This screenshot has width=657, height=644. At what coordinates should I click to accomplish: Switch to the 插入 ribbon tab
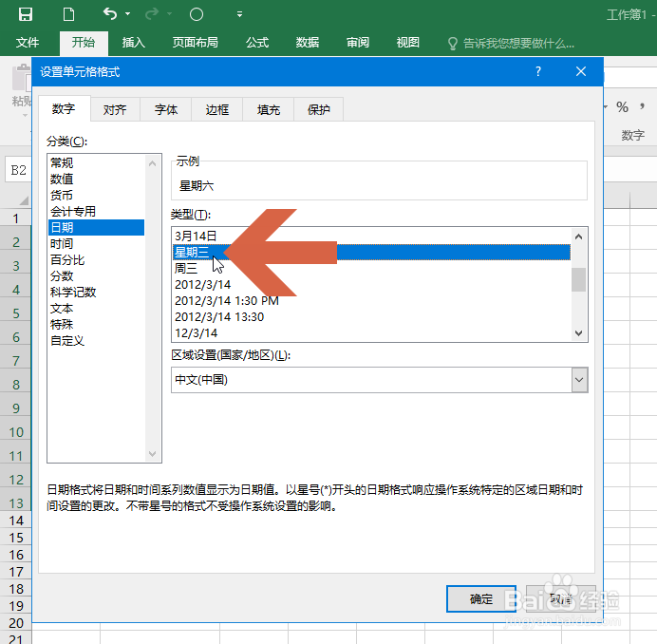click(133, 43)
